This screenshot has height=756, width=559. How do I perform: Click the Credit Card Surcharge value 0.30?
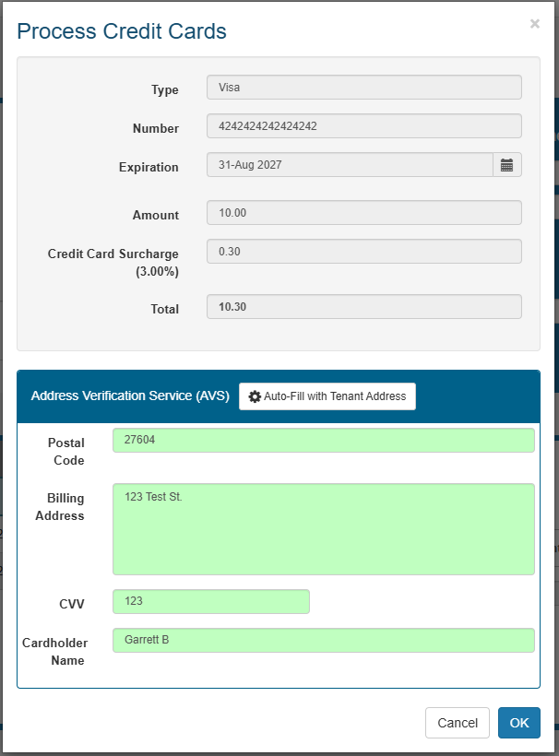(364, 251)
